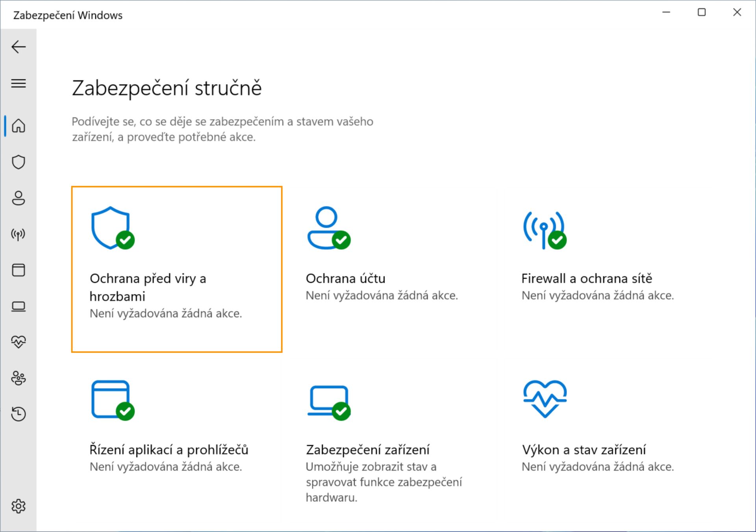Image resolution: width=756 pixels, height=532 pixels.
Task: Open Ochrana před viry a hrozbami tile
Action: click(177, 269)
